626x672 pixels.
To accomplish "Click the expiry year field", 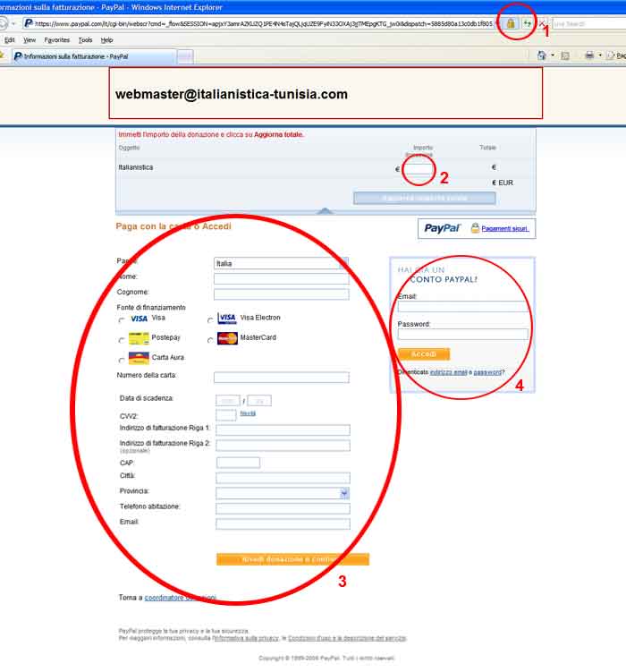I will (259, 401).
